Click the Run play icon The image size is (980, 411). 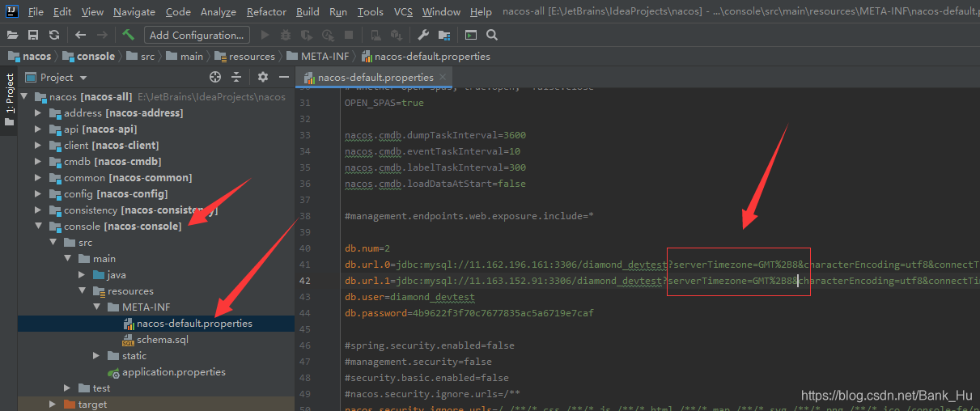coord(265,35)
